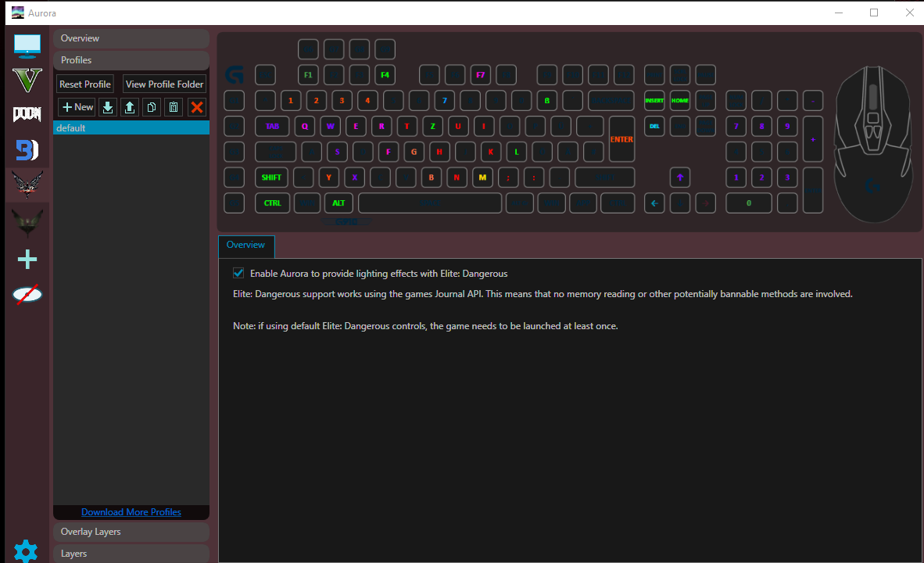Collapse the Profiles panel header
This screenshot has width=924, height=563.
[x=131, y=60]
